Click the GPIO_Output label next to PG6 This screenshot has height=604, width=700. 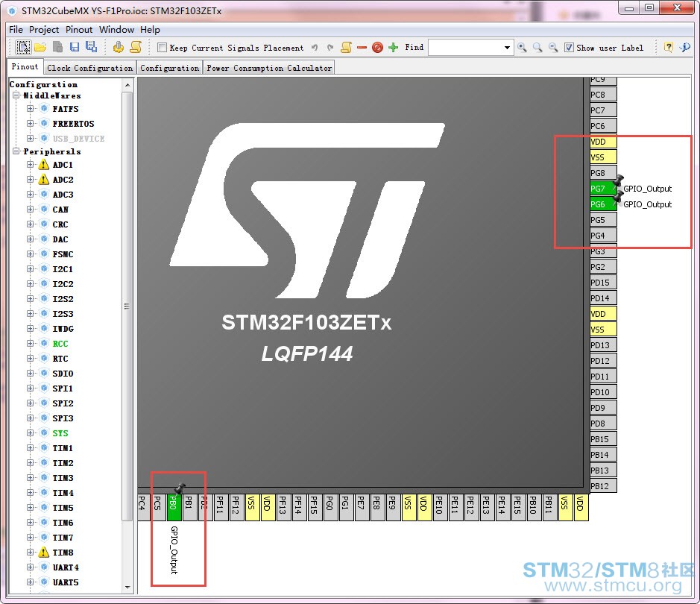(647, 204)
